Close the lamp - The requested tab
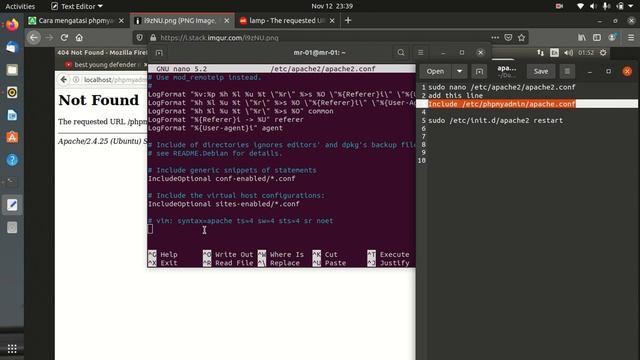This screenshot has width=640, height=360. click(332, 20)
